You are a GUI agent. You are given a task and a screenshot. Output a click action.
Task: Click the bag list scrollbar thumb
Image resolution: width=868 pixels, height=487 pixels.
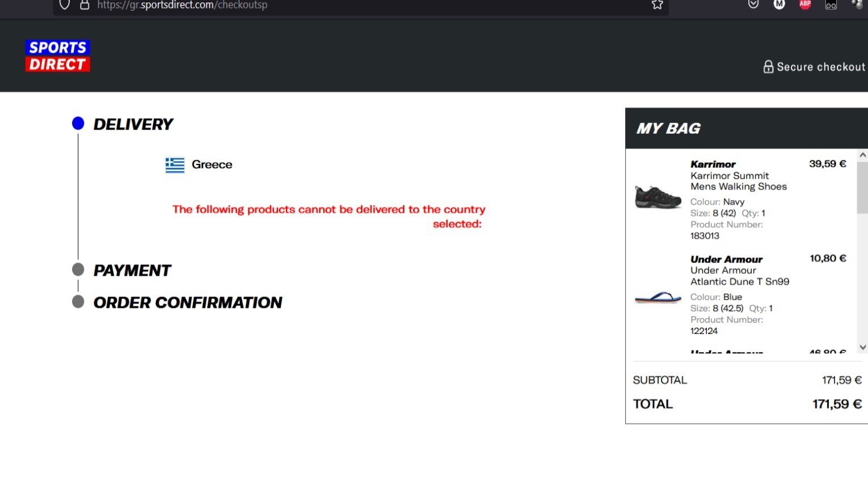tap(863, 188)
